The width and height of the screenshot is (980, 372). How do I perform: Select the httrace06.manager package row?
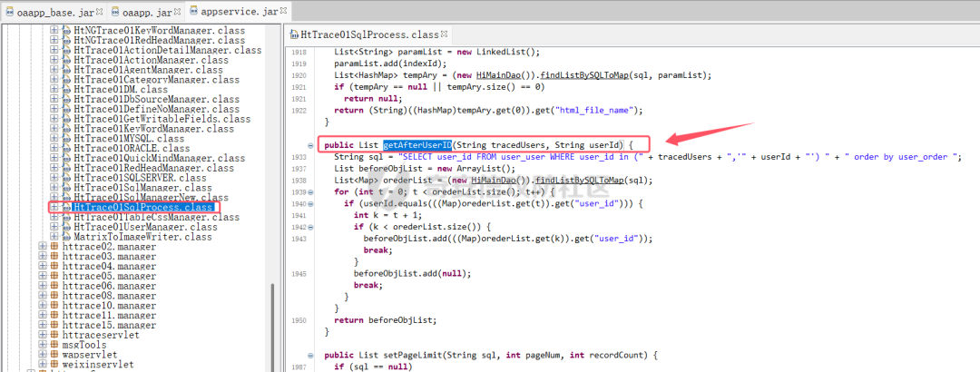click(x=110, y=287)
